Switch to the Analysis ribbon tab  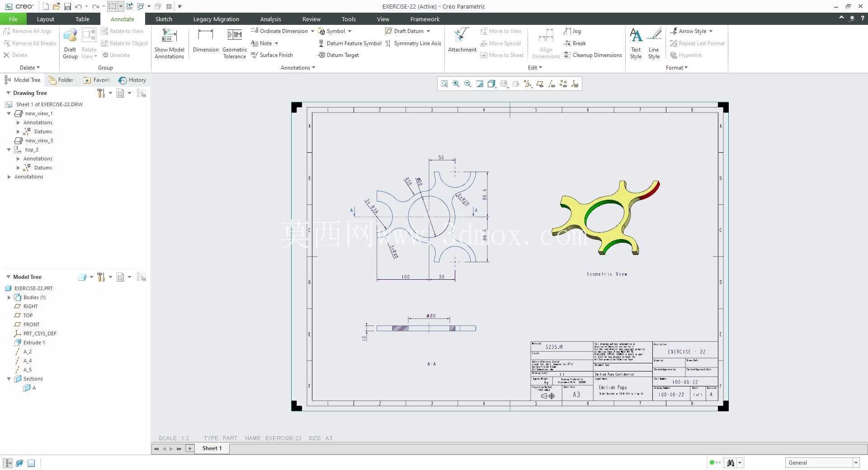pos(270,19)
